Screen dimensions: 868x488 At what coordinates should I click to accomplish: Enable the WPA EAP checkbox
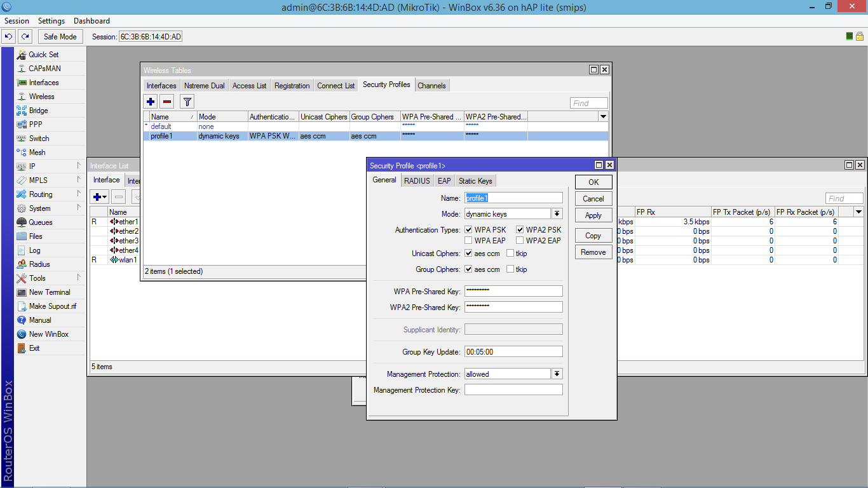pos(468,241)
